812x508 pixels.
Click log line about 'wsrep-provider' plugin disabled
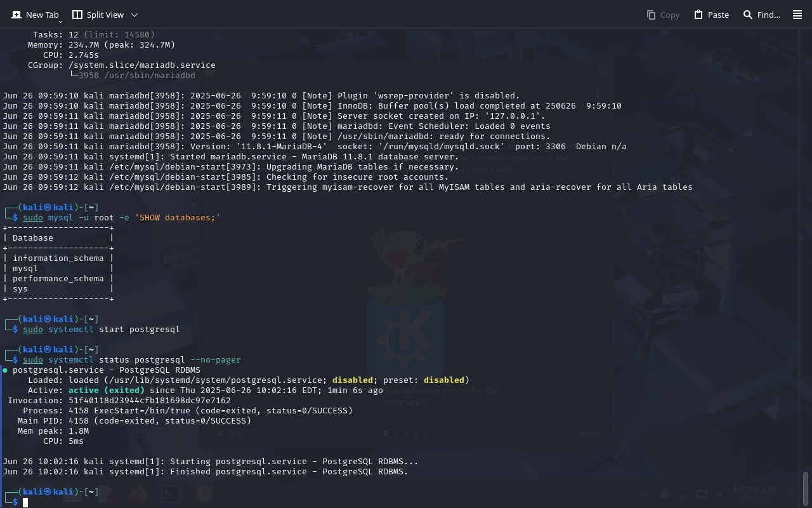(261, 96)
